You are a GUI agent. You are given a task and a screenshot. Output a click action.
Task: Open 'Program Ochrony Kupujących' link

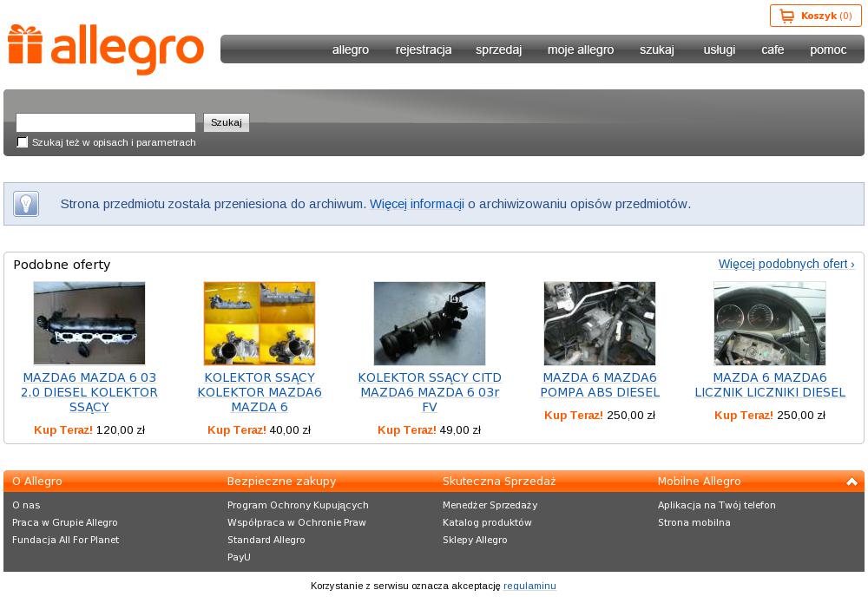coord(298,505)
